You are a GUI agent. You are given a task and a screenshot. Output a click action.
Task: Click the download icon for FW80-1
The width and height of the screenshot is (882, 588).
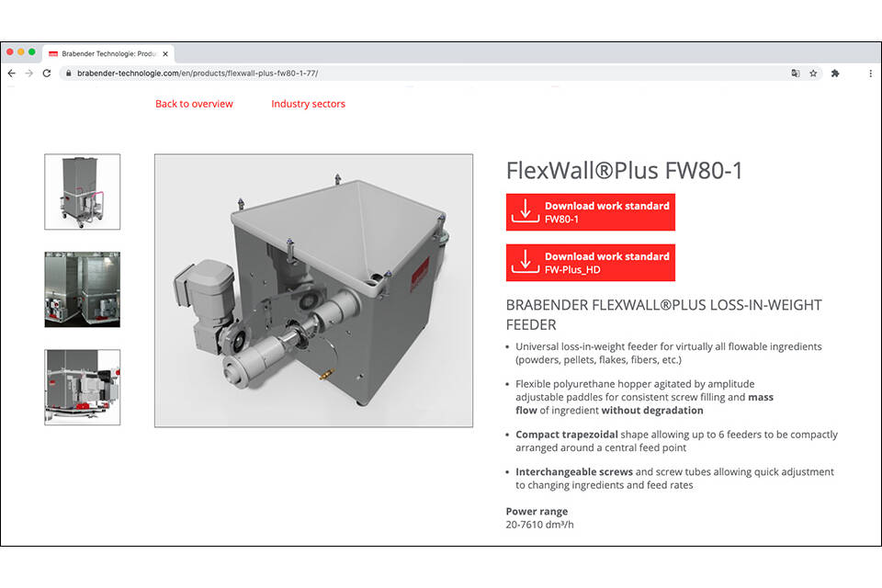(525, 212)
